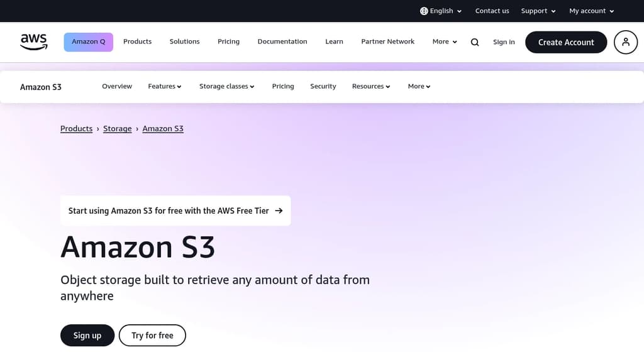Open the search magnifier icon
Image resolution: width=644 pixels, height=362 pixels.
tap(475, 42)
